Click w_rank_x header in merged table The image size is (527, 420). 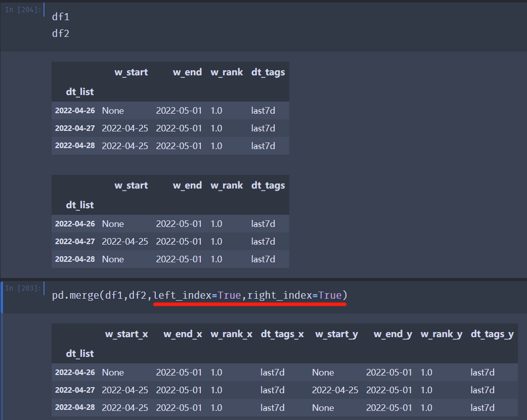(231, 334)
